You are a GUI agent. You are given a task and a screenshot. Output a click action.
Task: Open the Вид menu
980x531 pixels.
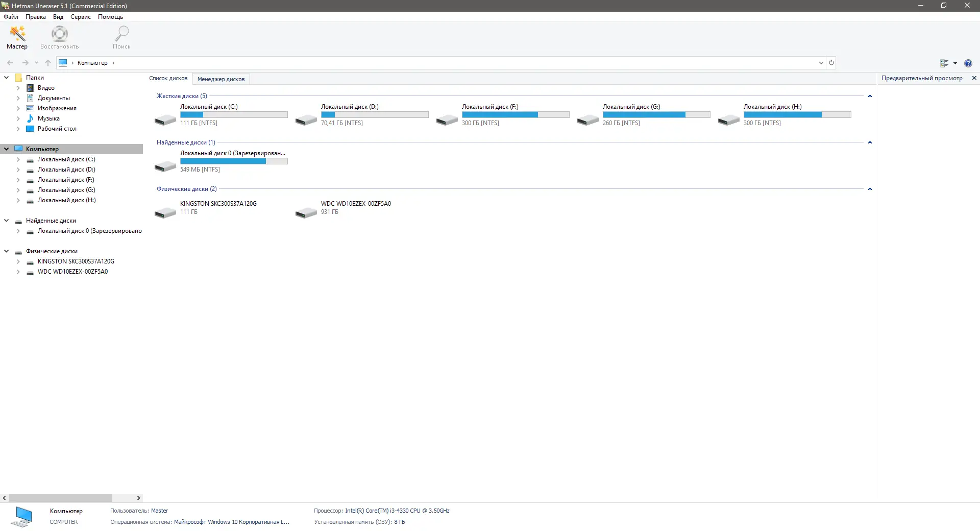point(58,17)
